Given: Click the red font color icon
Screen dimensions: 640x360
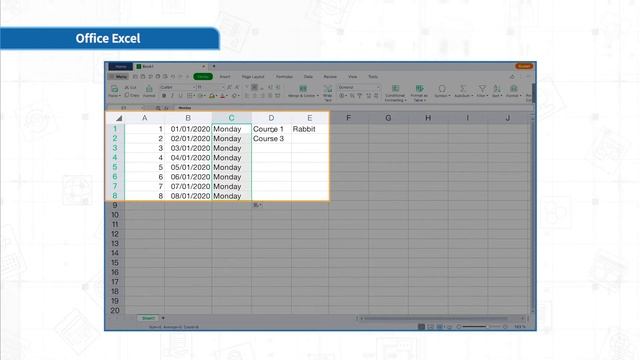Looking at the screenshot, I should [x=222, y=96].
